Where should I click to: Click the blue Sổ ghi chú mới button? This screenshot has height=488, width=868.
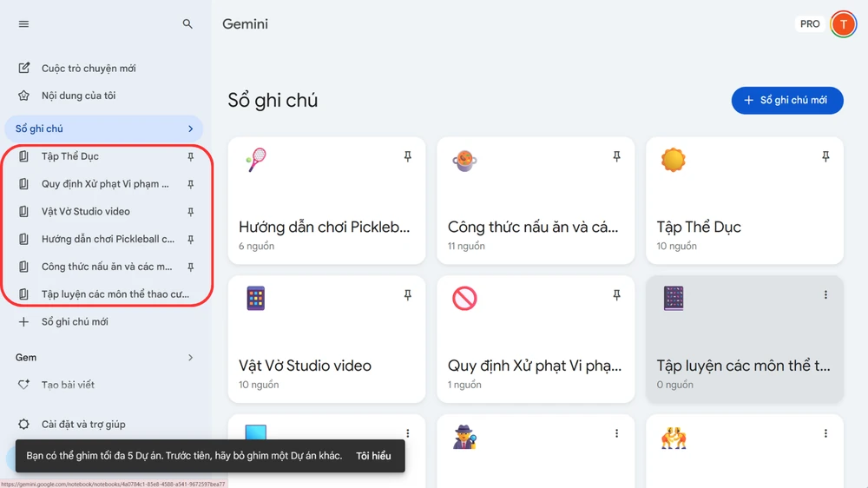pyautogui.click(x=787, y=101)
